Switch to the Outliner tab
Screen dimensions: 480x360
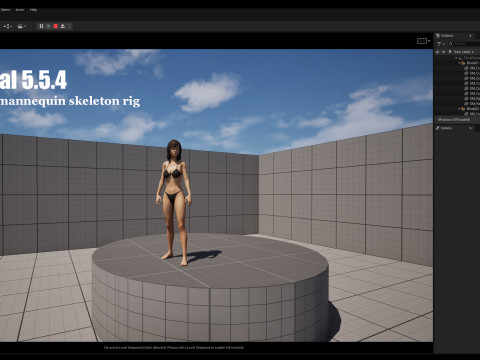coord(447,35)
